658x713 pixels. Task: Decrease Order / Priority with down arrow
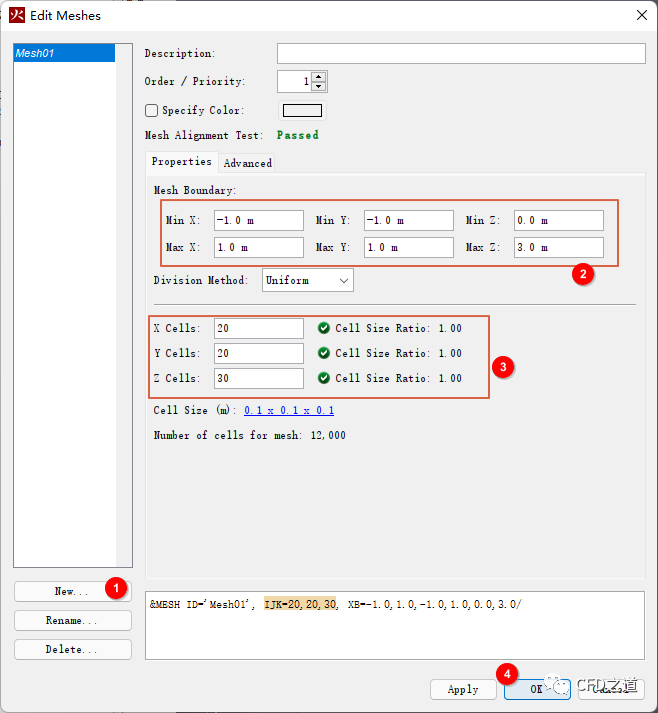pos(319,87)
